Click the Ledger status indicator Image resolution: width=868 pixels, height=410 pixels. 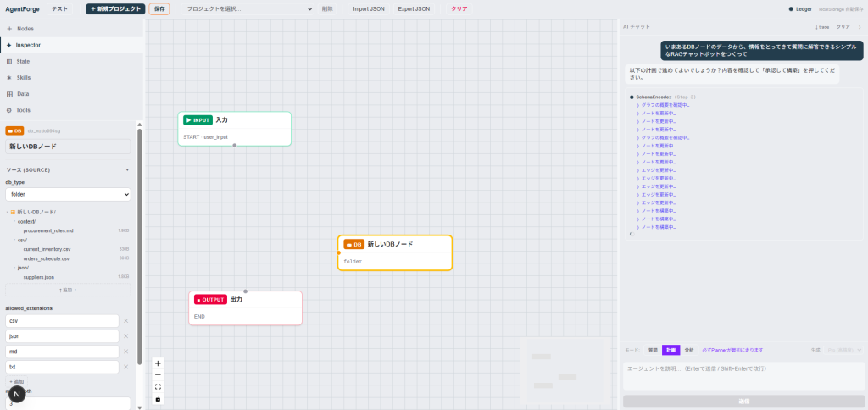800,8
